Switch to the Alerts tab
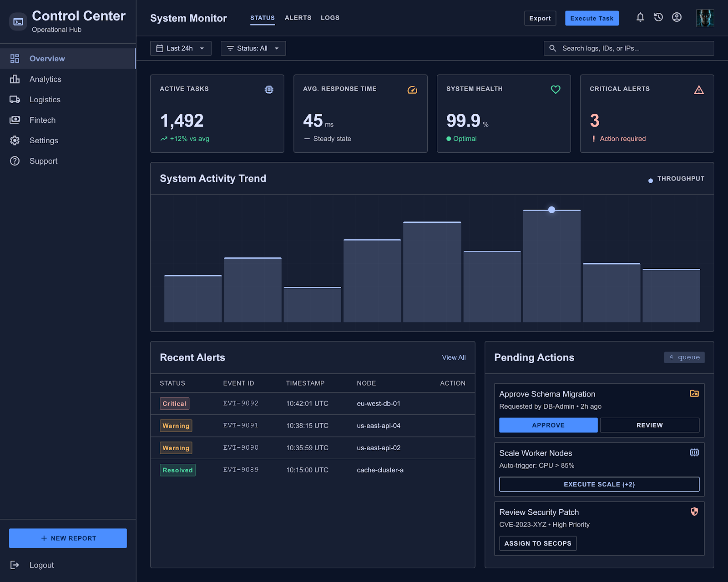This screenshot has height=582, width=728. 298,18
